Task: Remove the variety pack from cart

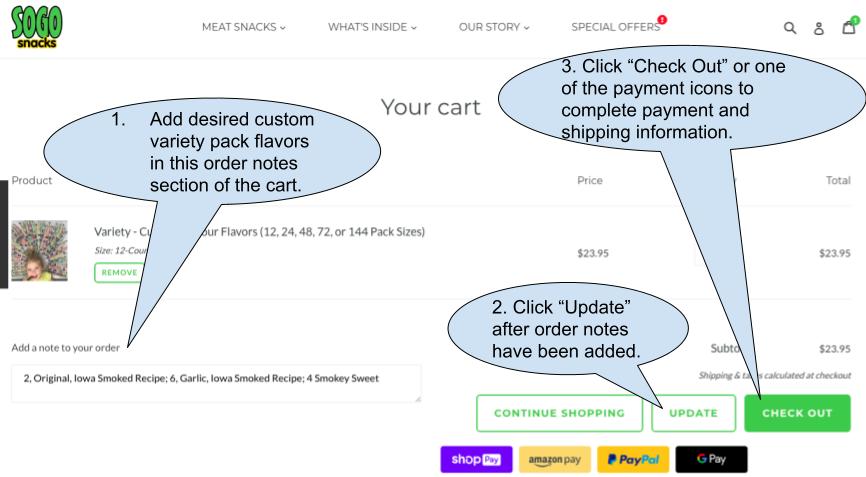Action: 116,272
